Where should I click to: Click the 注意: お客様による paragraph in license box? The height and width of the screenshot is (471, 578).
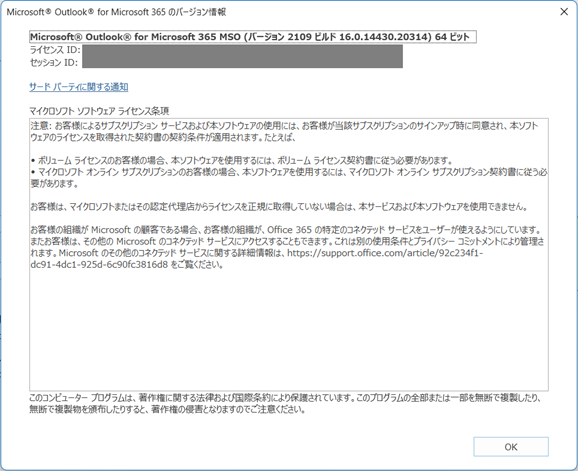[x=285, y=132]
